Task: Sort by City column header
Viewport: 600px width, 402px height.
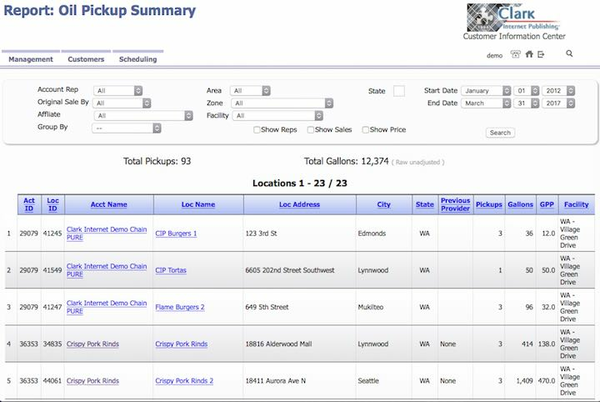Action: point(383,205)
